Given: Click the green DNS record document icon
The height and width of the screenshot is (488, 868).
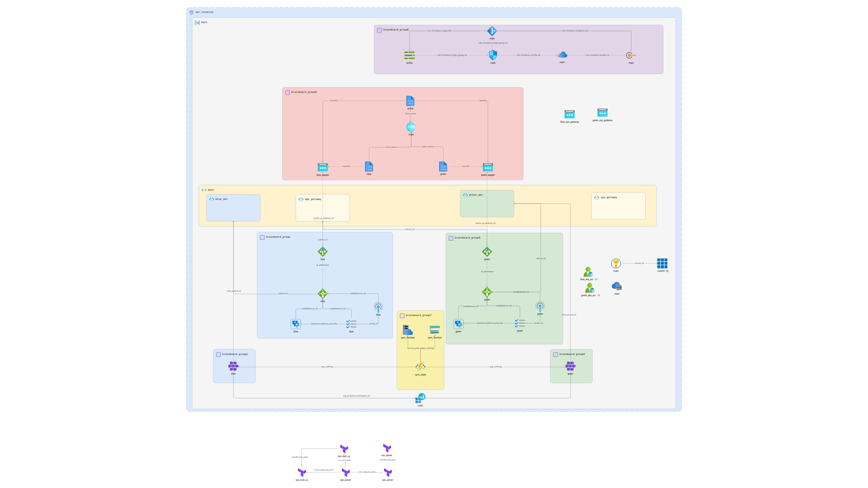Looking at the screenshot, I should (443, 167).
